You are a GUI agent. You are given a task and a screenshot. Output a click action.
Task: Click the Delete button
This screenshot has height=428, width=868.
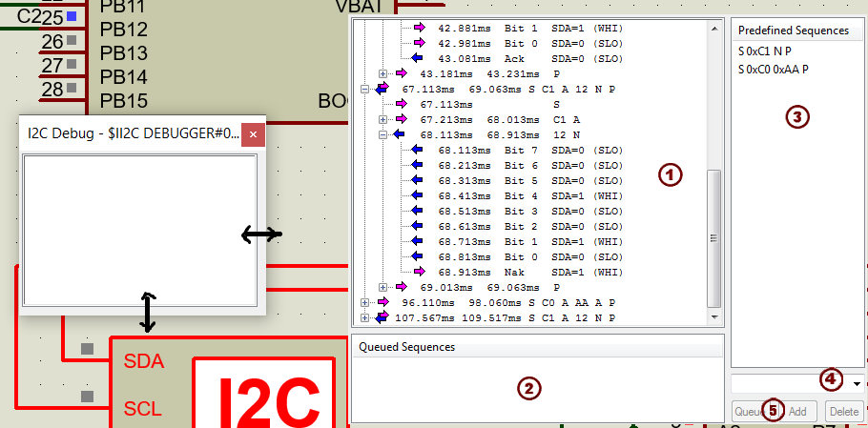tap(844, 412)
